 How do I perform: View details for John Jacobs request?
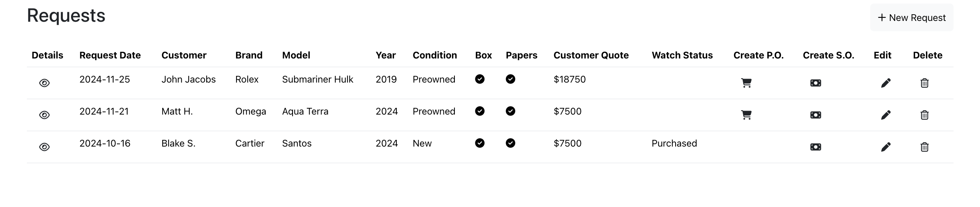click(45, 83)
